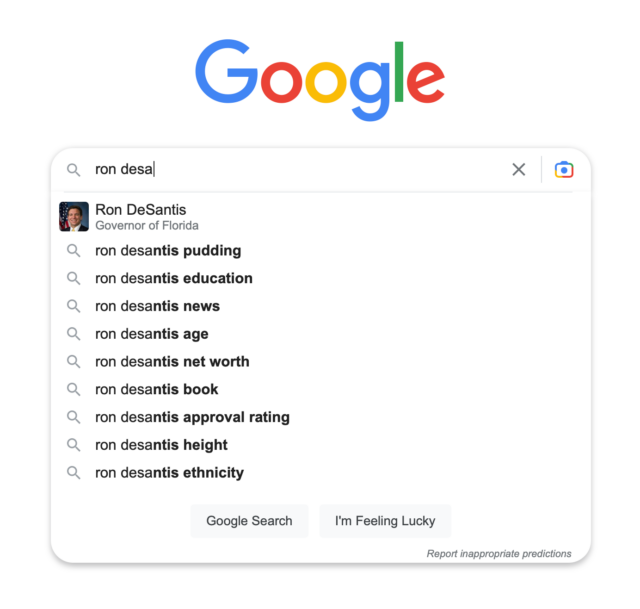Click the search icon beside 'ron desantis age'

[x=73, y=334]
